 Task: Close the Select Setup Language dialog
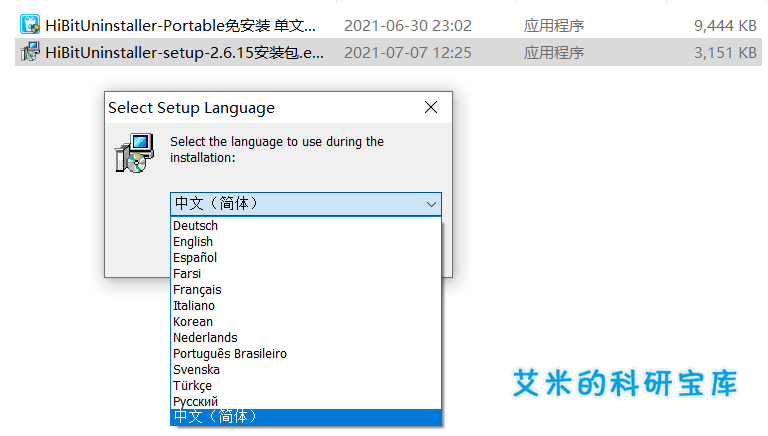(431, 108)
